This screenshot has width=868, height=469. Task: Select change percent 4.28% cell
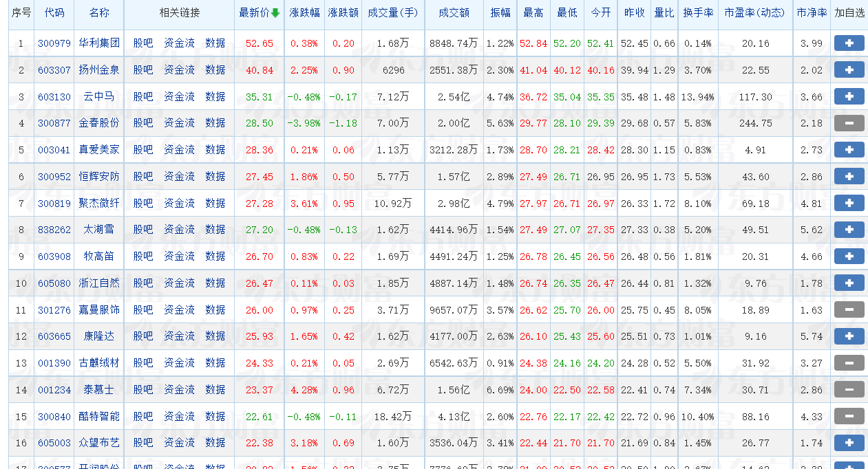click(304, 390)
